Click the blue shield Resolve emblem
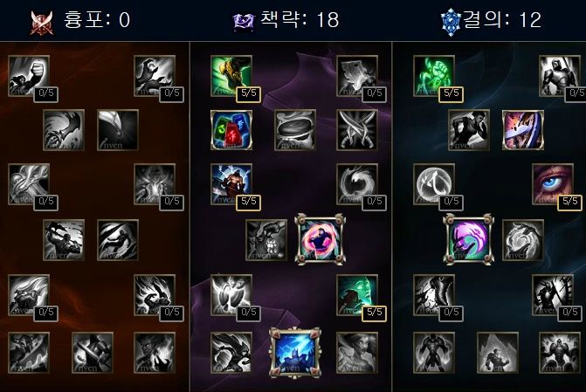This screenshot has width=586, height=392. pyautogui.click(x=451, y=22)
